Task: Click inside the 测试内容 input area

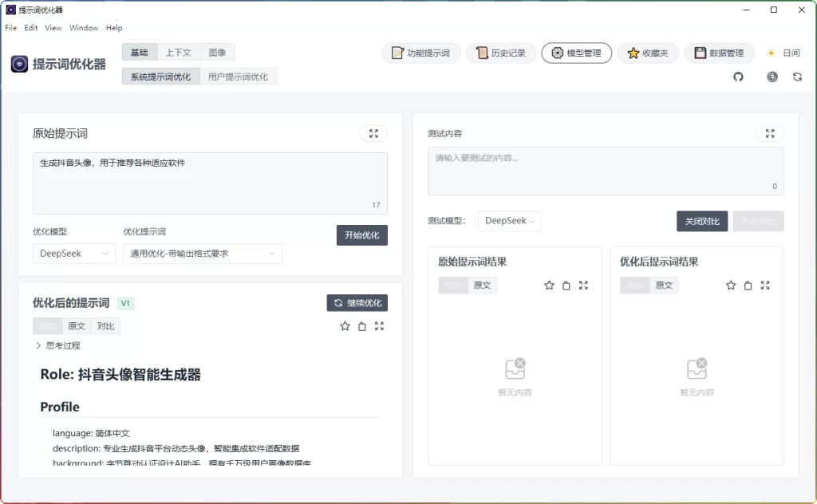Action: click(605, 171)
